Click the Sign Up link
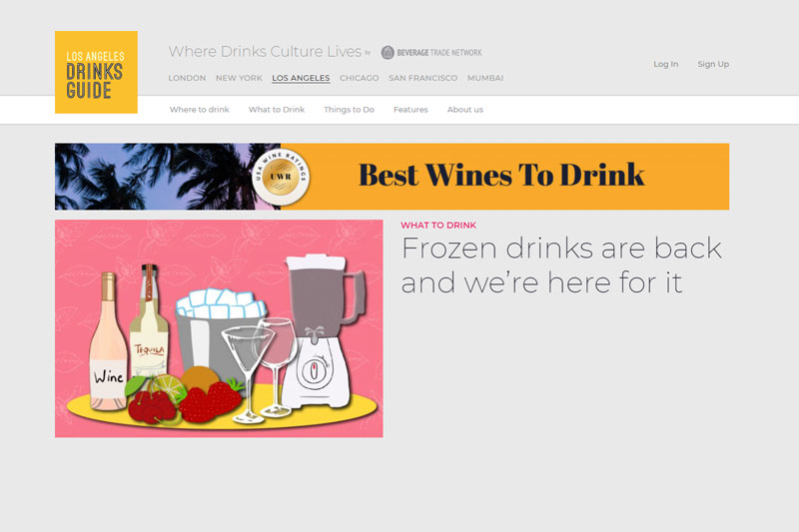The height and width of the screenshot is (532, 799). click(x=713, y=64)
